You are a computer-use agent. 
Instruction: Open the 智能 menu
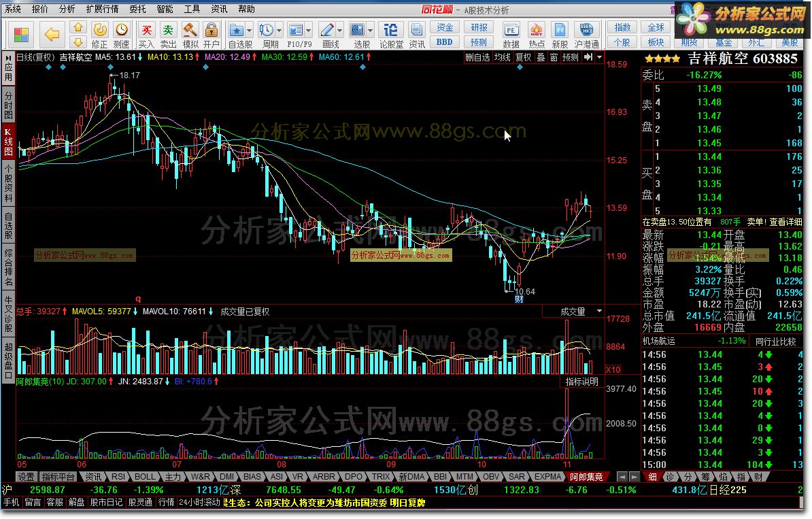165,9
